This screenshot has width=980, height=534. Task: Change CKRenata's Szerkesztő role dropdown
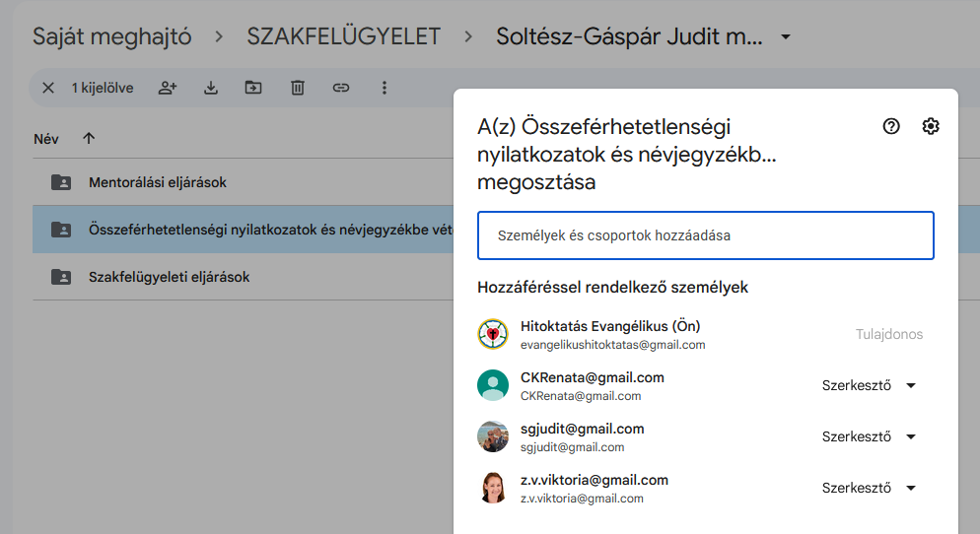pyautogui.click(x=869, y=385)
